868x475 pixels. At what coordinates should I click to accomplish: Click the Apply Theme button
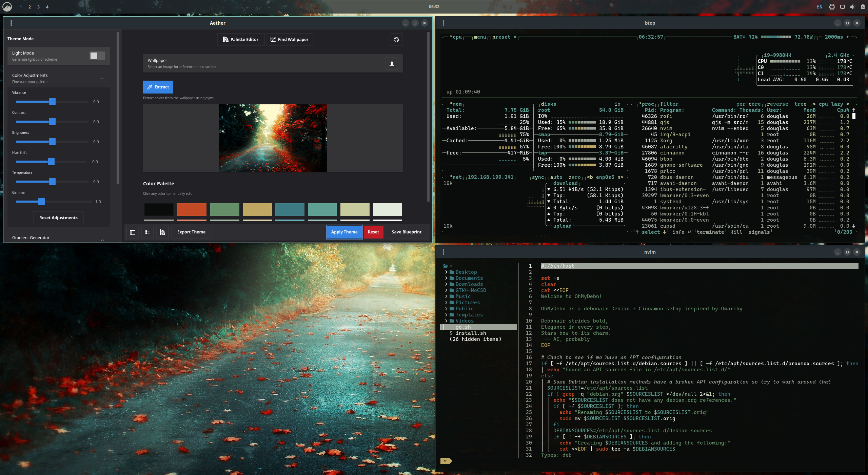pyautogui.click(x=344, y=232)
